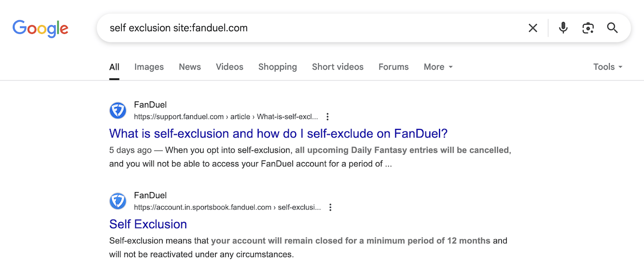
Task: Go to the Shopping tab
Action: point(277,67)
